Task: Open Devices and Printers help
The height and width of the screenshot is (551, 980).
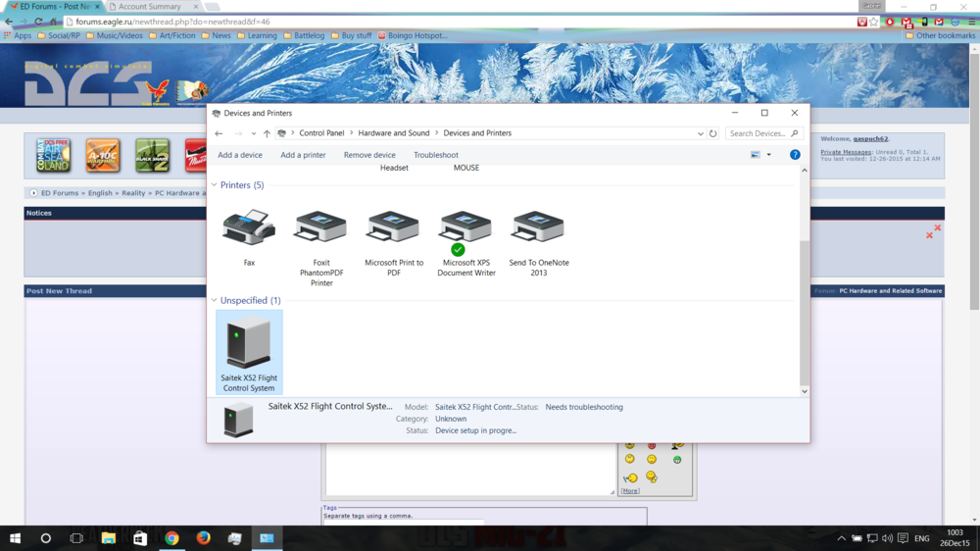Action: point(795,155)
